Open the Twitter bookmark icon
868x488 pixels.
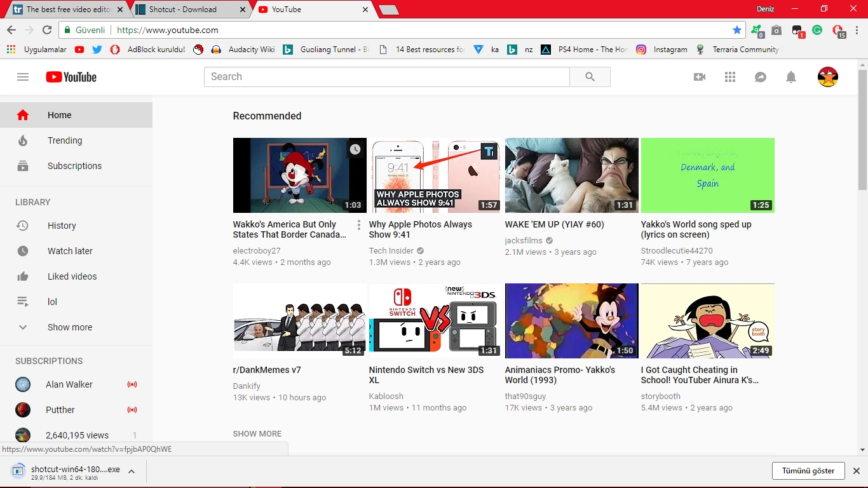pyautogui.click(x=97, y=50)
